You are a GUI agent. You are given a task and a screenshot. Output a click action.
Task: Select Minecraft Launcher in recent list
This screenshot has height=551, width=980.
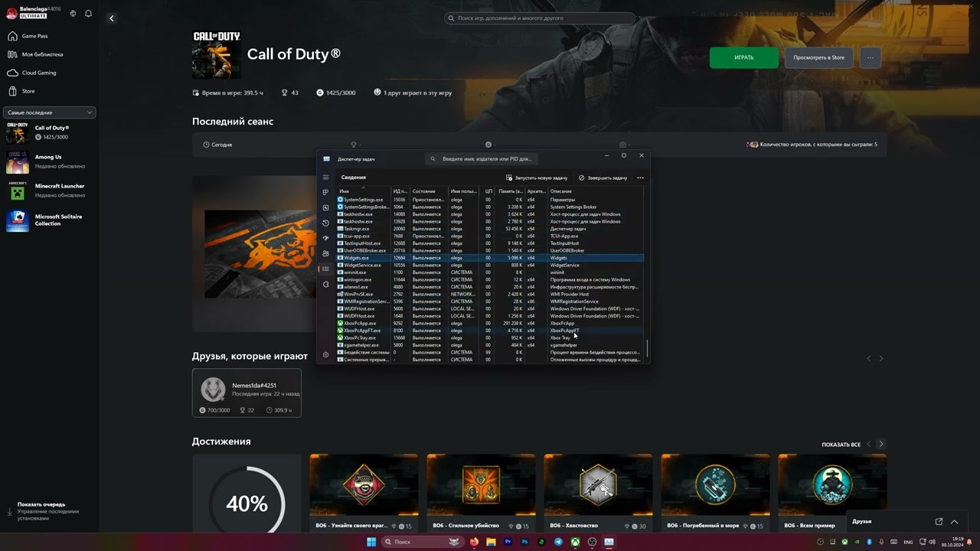48,191
